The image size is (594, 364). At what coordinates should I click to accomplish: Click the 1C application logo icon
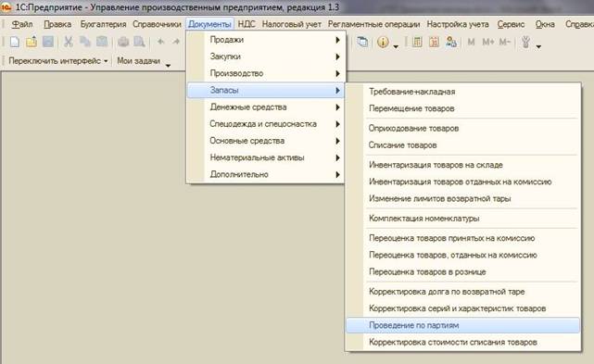click(x=6, y=7)
